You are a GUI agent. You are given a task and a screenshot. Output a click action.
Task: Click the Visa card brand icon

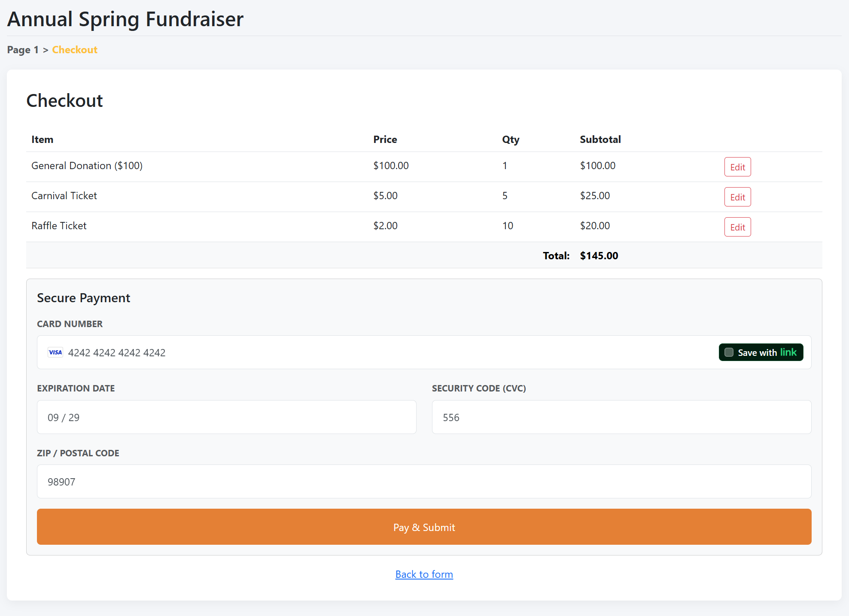click(55, 352)
